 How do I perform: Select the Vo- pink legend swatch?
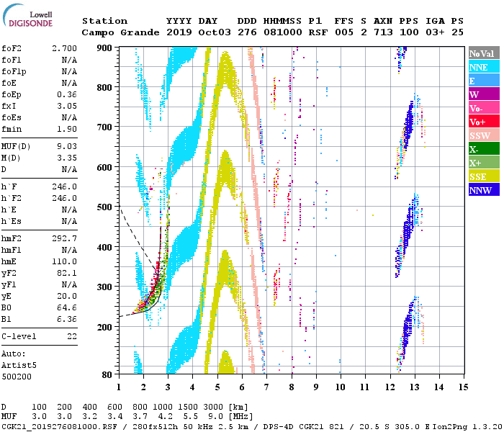(x=484, y=108)
